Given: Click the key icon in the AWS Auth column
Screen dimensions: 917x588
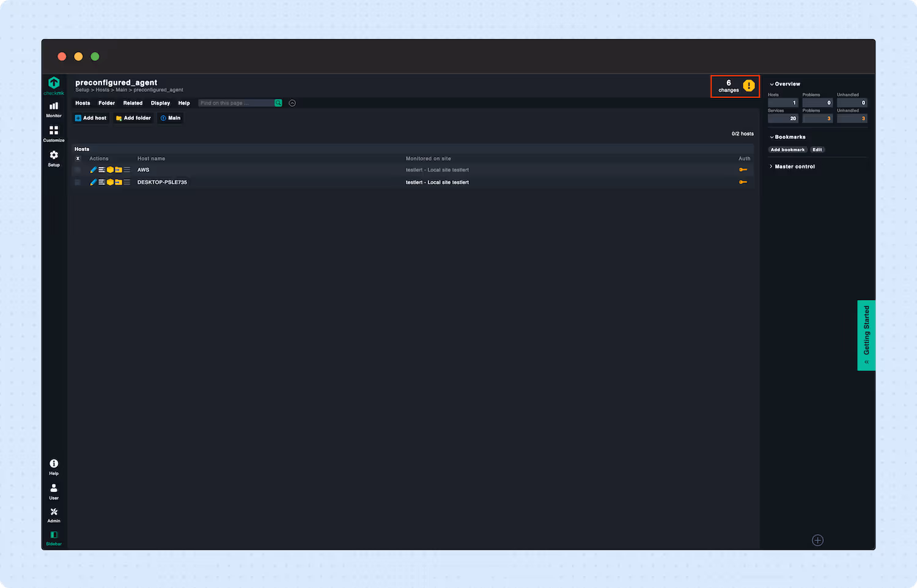Looking at the screenshot, I should (x=743, y=169).
